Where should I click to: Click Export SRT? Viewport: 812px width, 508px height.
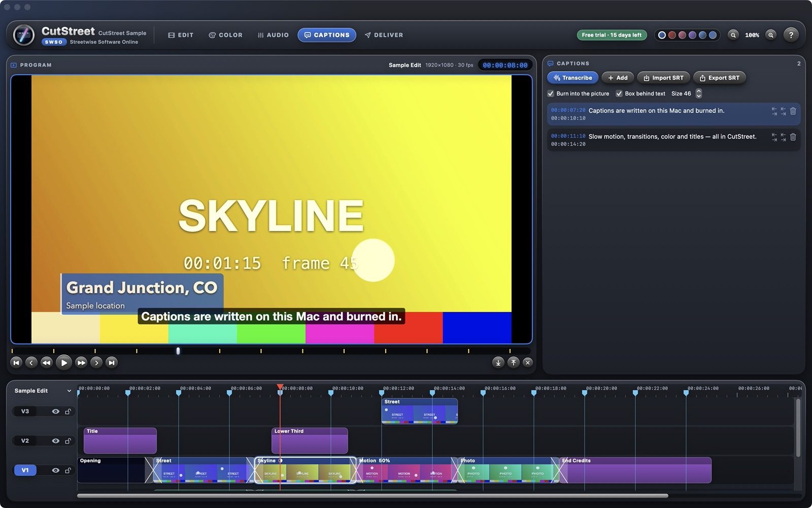[x=719, y=78]
